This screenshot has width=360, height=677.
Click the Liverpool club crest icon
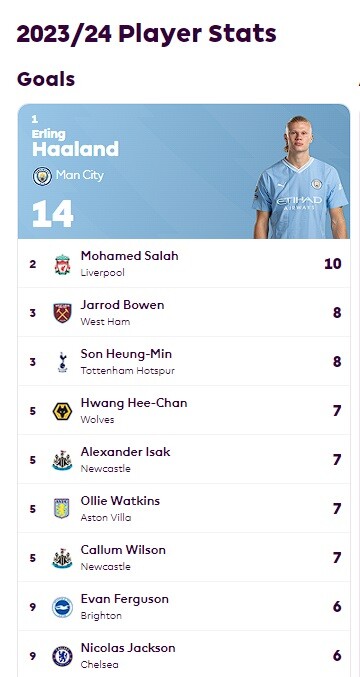pyautogui.click(x=63, y=264)
